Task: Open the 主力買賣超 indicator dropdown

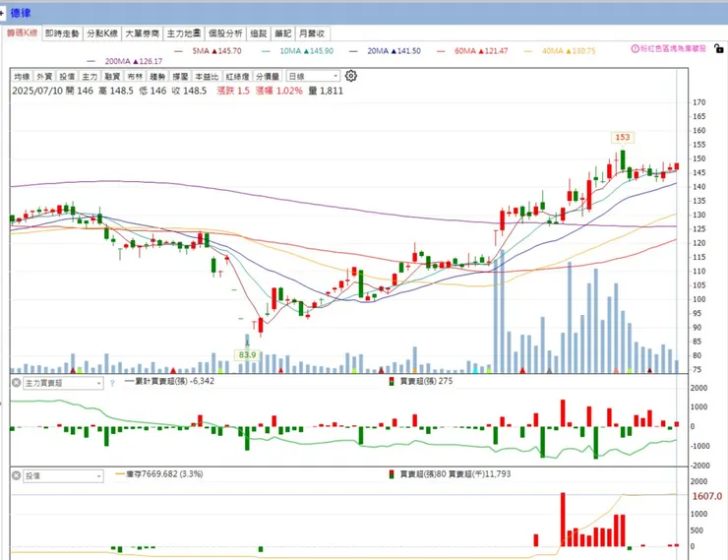Action: click(63, 383)
